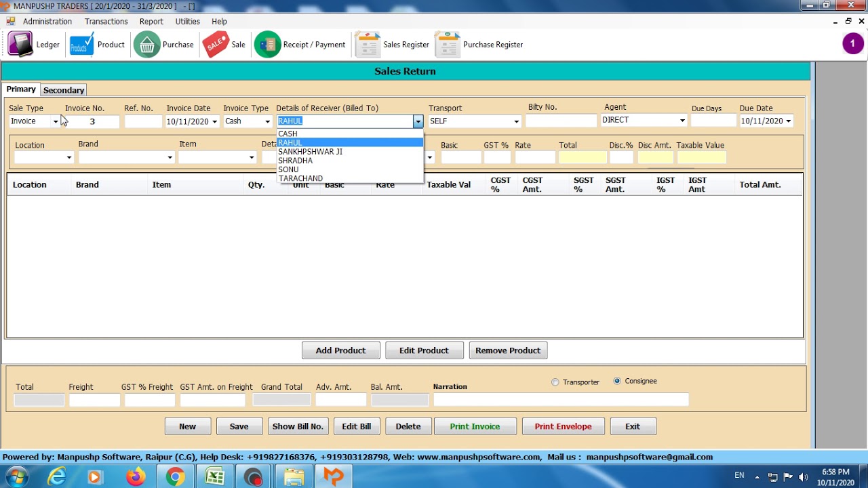Open the Purchase basket icon
The image size is (868, 488).
[x=146, y=45]
